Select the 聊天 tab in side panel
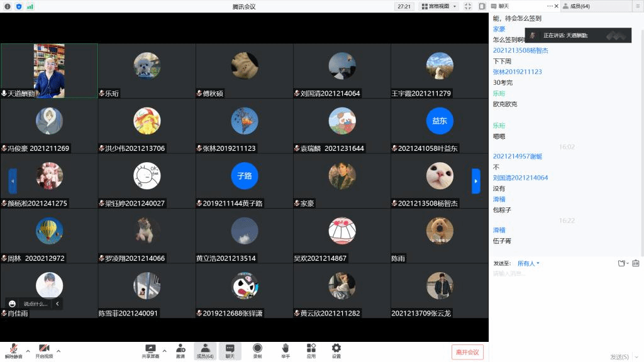The width and height of the screenshot is (644, 362). (503, 6)
